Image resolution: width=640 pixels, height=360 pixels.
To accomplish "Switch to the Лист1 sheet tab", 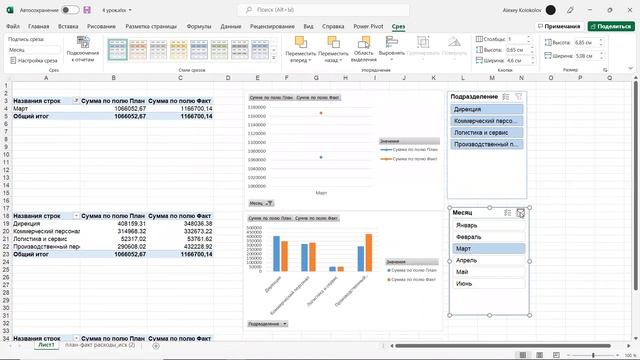I will (x=46, y=345).
